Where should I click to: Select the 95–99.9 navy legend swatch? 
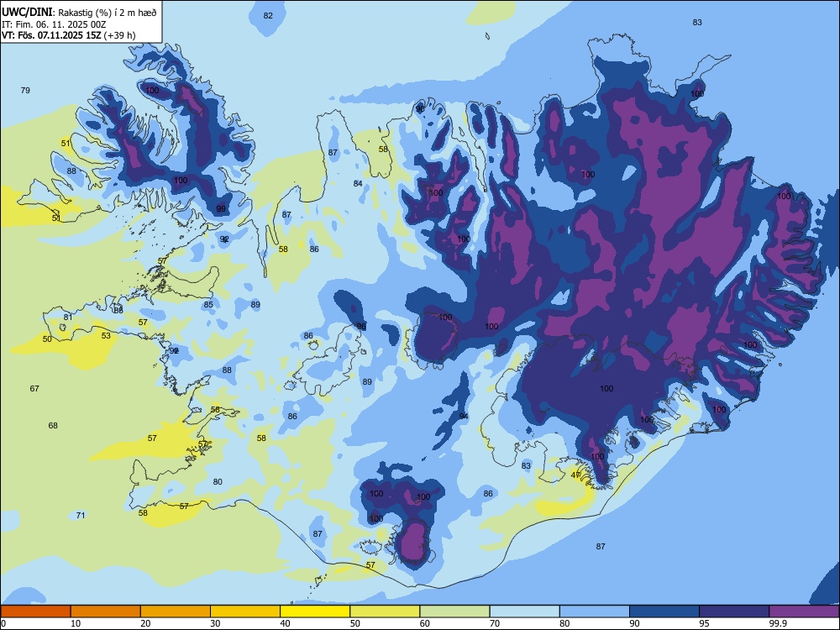click(734, 612)
